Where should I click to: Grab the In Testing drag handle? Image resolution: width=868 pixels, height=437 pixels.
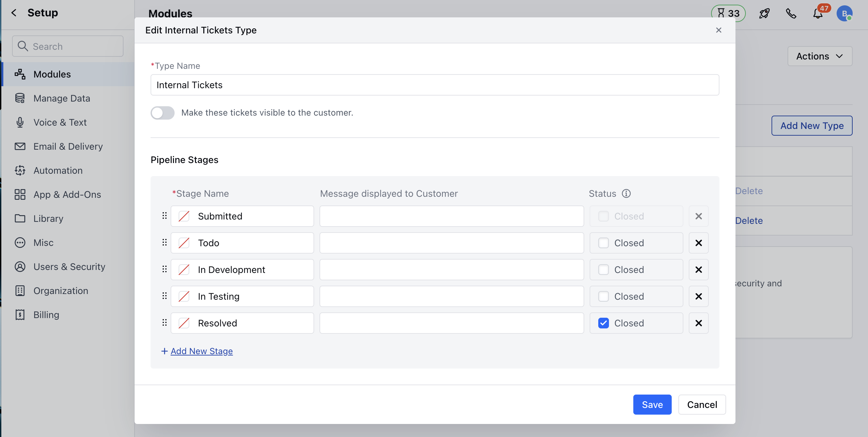click(165, 296)
